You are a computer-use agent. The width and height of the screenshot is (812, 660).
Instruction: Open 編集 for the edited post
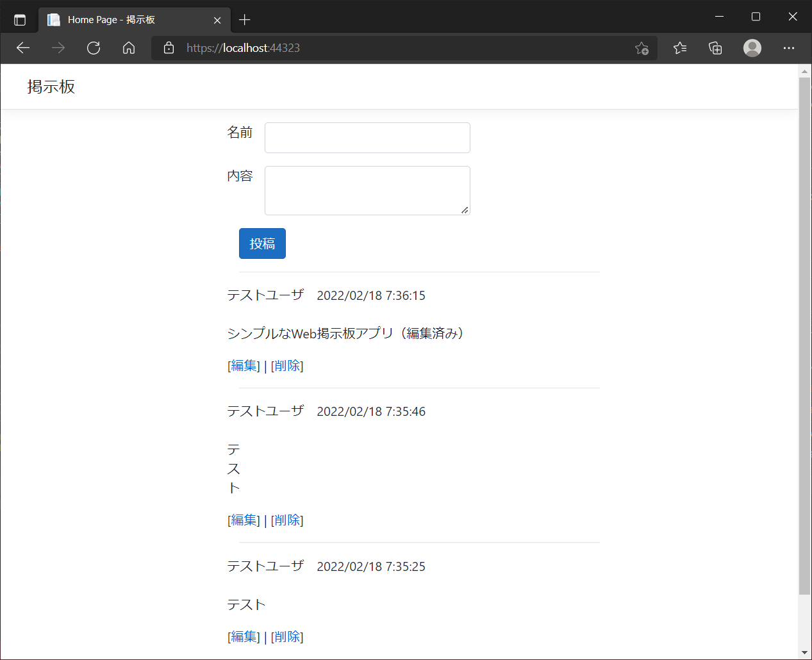click(243, 365)
